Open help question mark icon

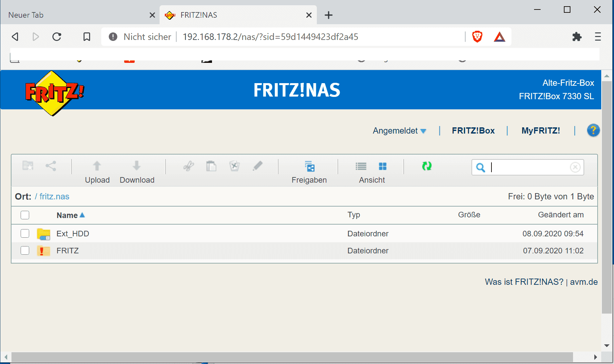point(593,130)
